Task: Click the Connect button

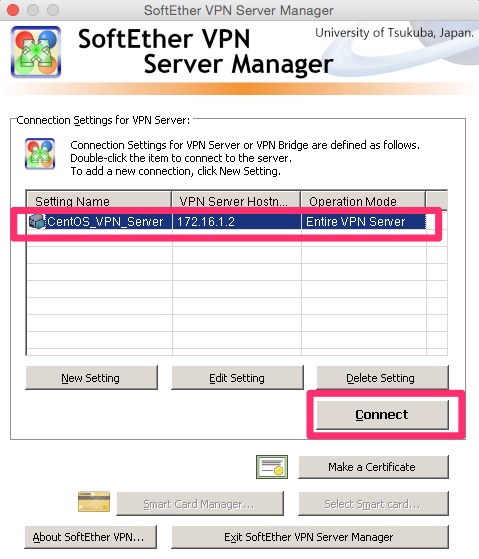Action: pos(382,414)
